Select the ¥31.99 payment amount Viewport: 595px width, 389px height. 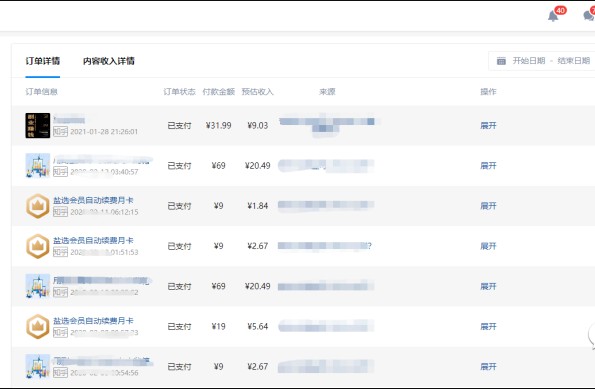tap(219, 126)
